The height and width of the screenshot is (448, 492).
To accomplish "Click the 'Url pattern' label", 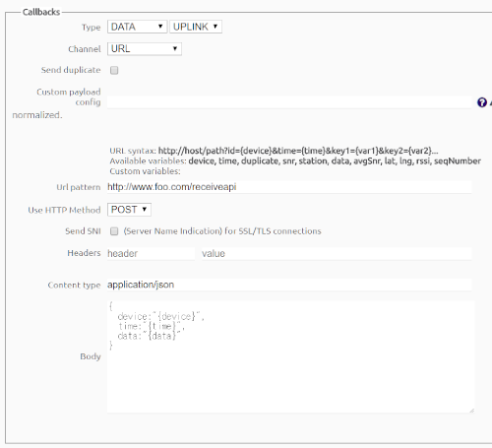I will pyautogui.click(x=79, y=187).
